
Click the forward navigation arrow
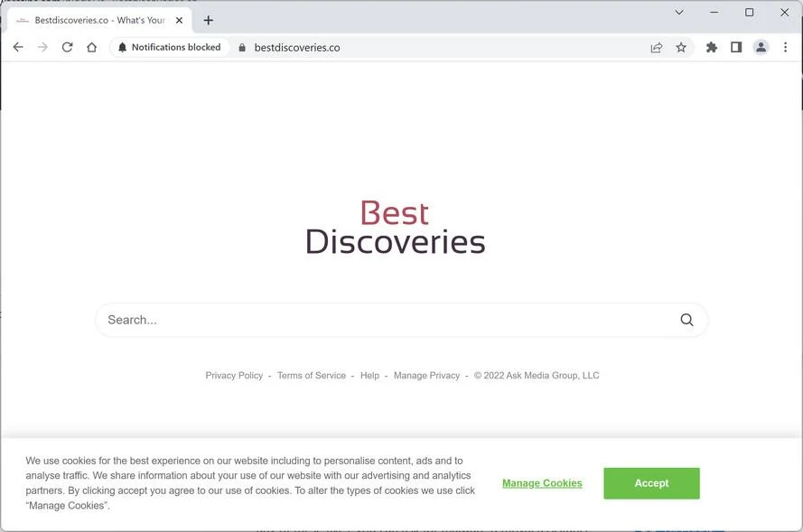coord(42,47)
